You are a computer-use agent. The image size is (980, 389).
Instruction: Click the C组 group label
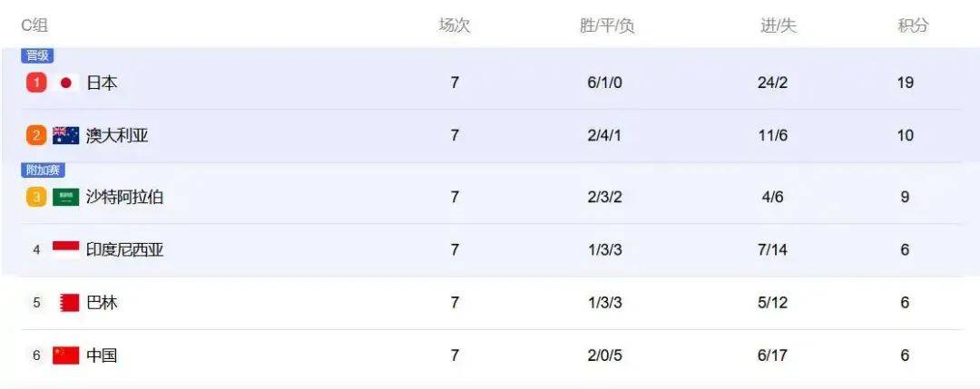point(34,25)
